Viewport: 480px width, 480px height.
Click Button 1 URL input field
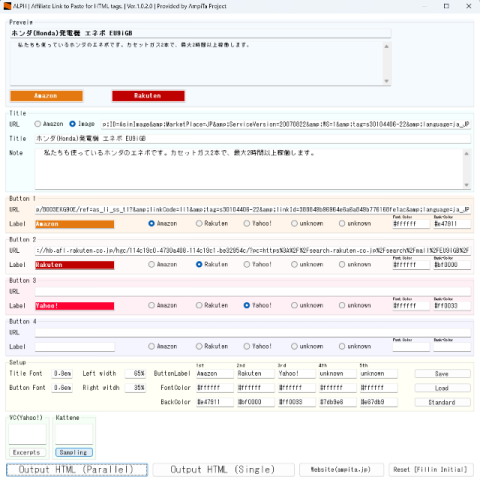[x=253, y=210]
